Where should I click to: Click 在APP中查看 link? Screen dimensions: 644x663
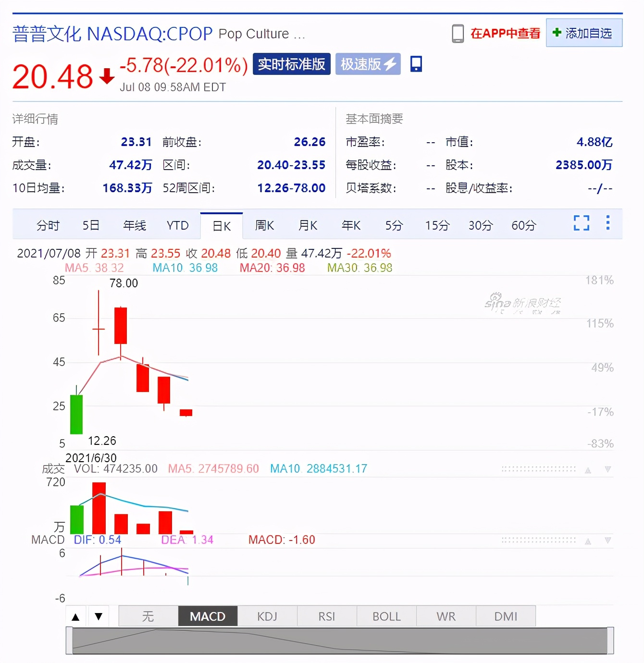(x=505, y=33)
